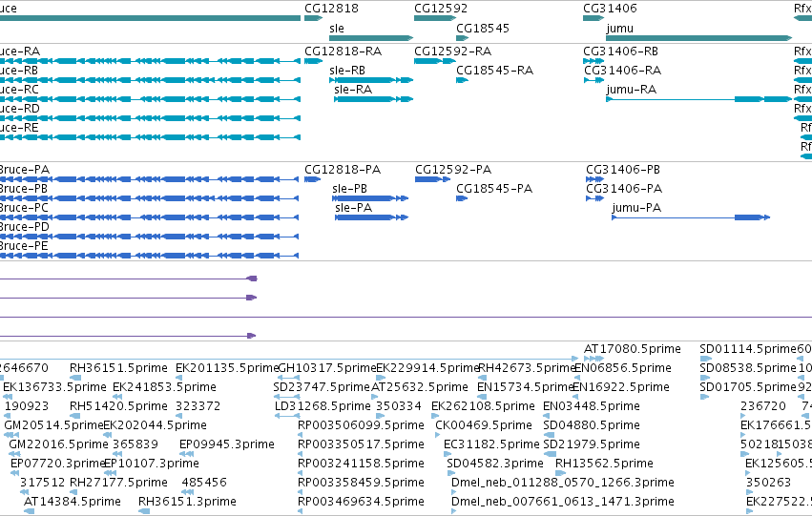Select the CG31406-PB protein label
Image resolution: width=812 pixels, height=516 pixels.
tap(623, 170)
